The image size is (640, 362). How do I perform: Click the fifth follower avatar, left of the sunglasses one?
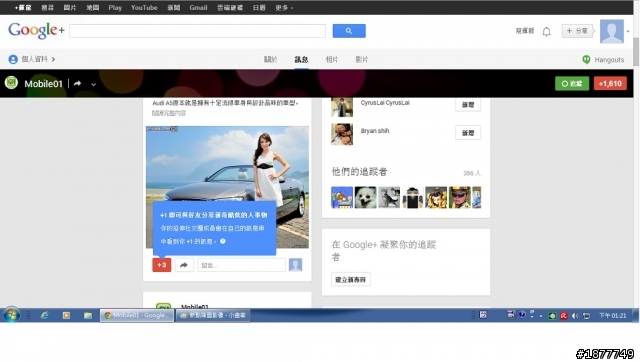coord(436,198)
